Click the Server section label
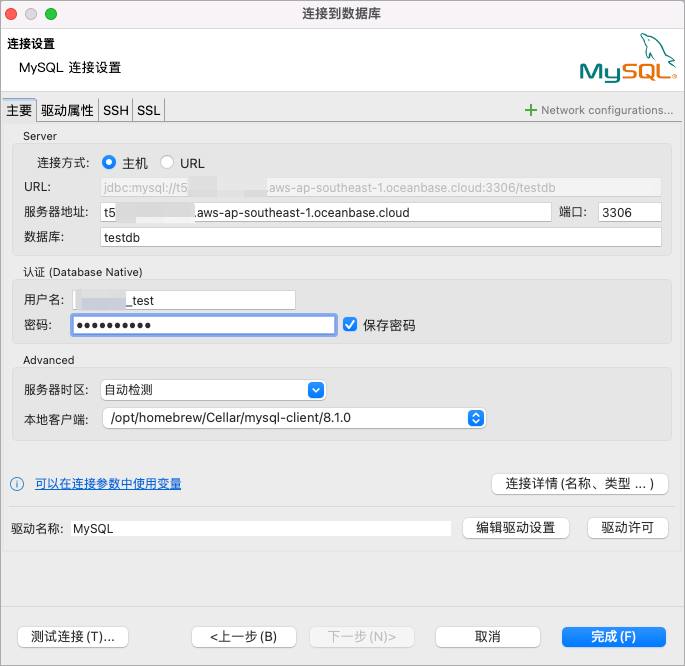The height and width of the screenshot is (666, 685). click(x=40, y=136)
